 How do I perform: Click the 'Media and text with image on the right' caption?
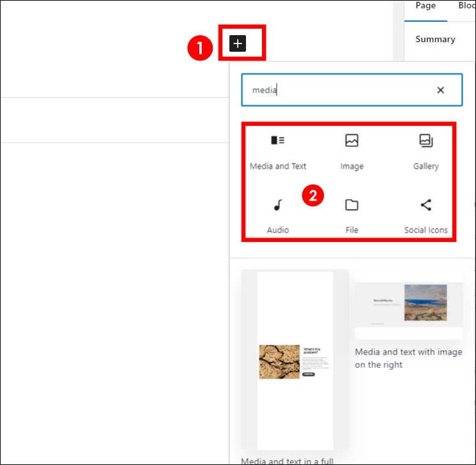pyautogui.click(x=409, y=358)
